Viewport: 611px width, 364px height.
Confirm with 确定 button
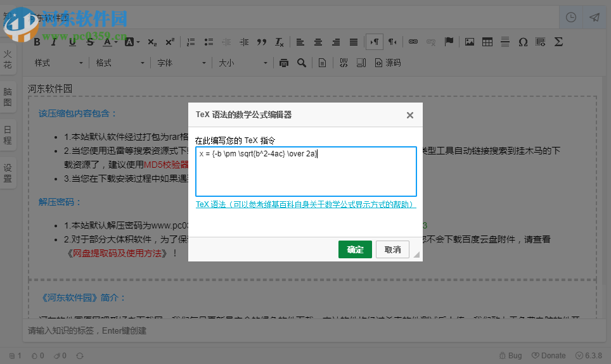click(x=355, y=249)
